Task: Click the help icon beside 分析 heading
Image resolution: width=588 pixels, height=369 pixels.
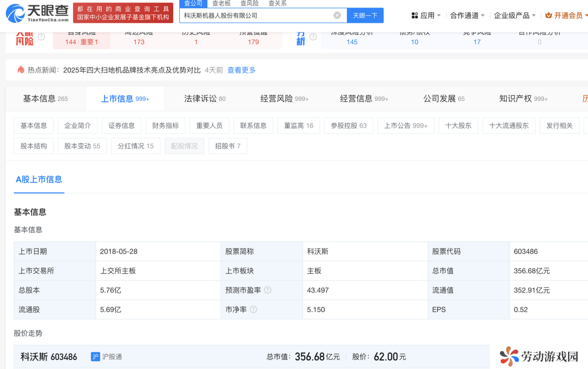Action: (x=313, y=37)
